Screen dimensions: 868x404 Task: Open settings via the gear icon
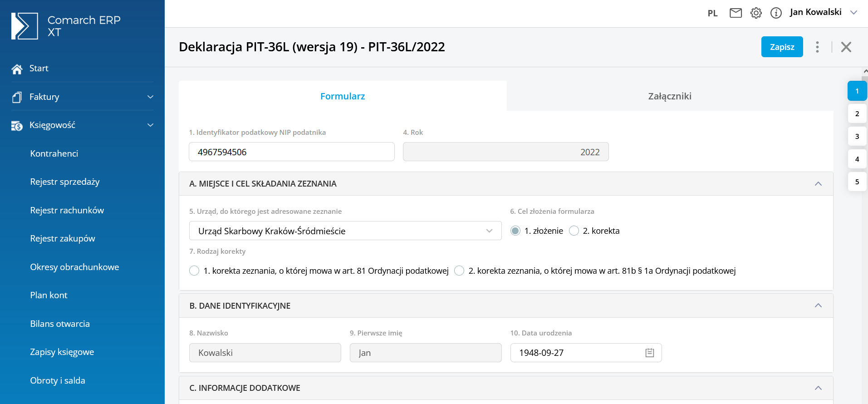[756, 13]
